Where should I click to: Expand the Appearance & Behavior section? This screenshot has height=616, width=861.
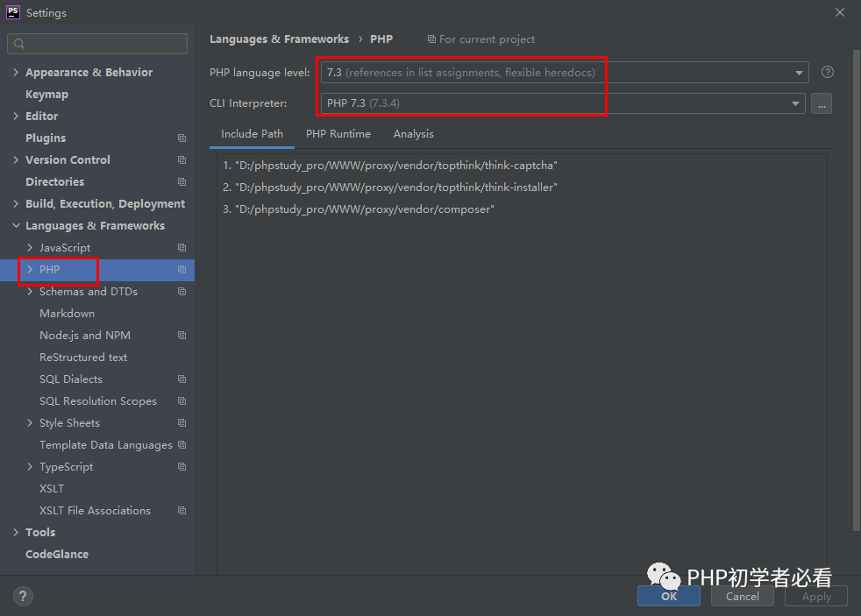click(16, 73)
